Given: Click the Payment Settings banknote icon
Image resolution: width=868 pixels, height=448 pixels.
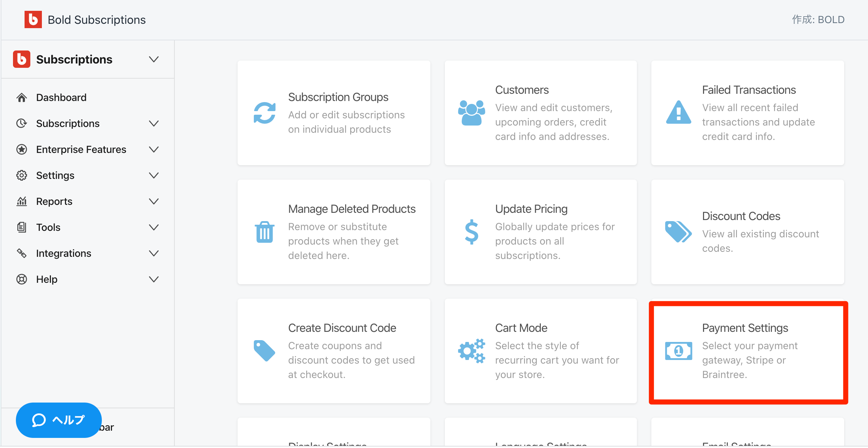Looking at the screenshot, I should coord(678,351).
